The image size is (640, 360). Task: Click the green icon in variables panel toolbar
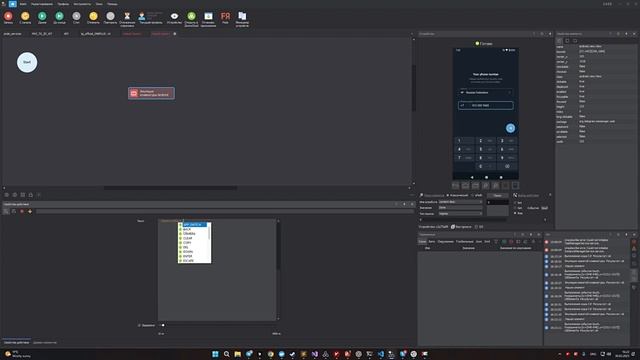504,242
